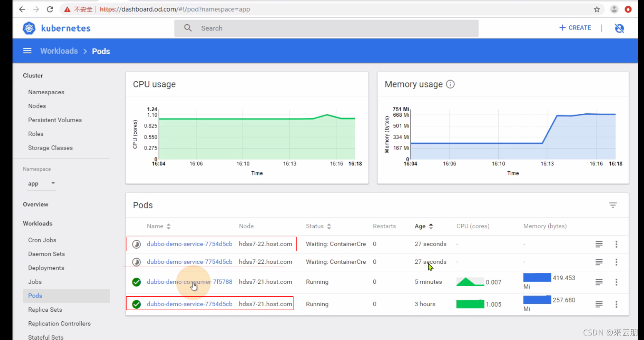Open the browser profile avatar
The width and height of the screenshot is (644, 340).
pos(614,9)
